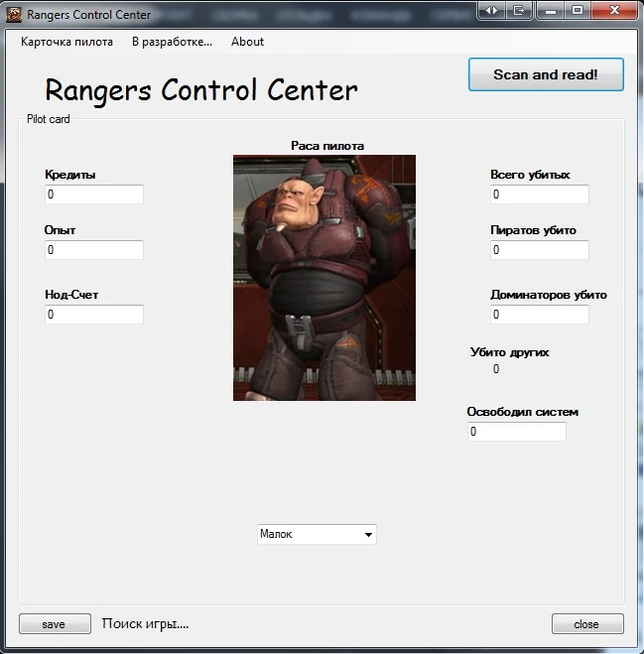
Task: Focus the Кредиты input field
Action: click(94, 195)
